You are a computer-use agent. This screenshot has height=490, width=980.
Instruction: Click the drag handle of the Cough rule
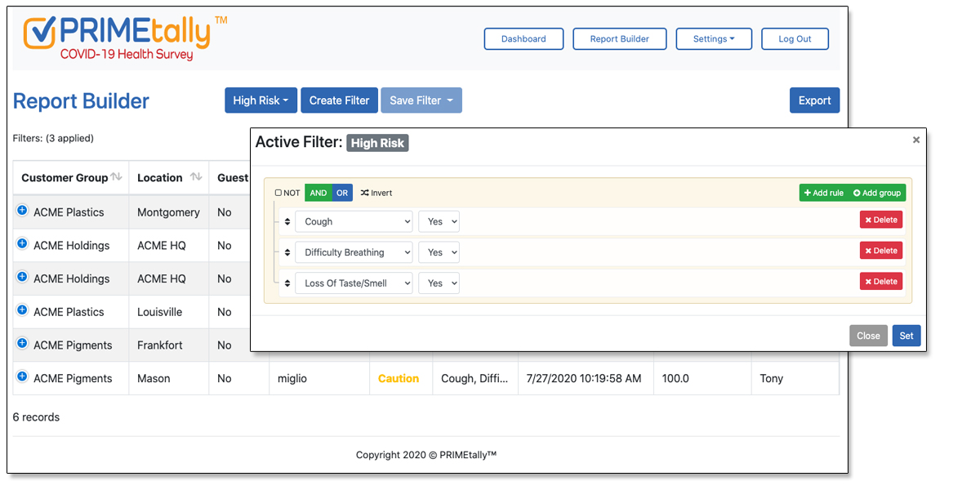pyautogui.click(x=287, y=221)
